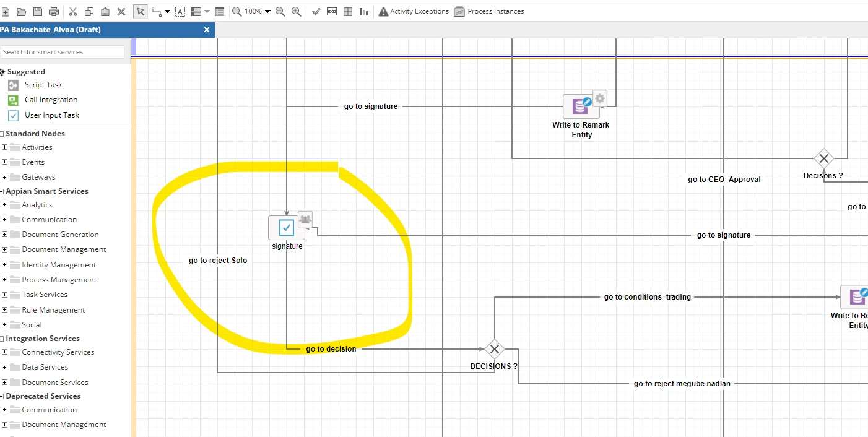Print the process model

54,11
